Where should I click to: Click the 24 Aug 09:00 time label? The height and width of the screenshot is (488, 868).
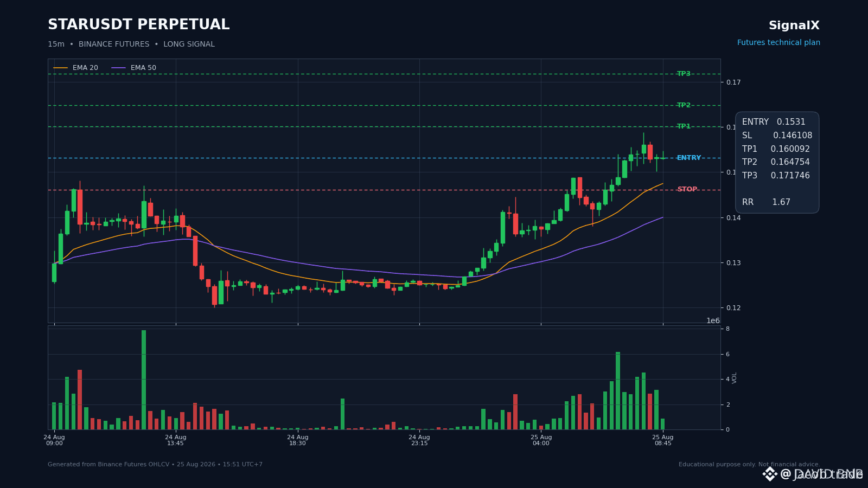[x=54, y=440]
